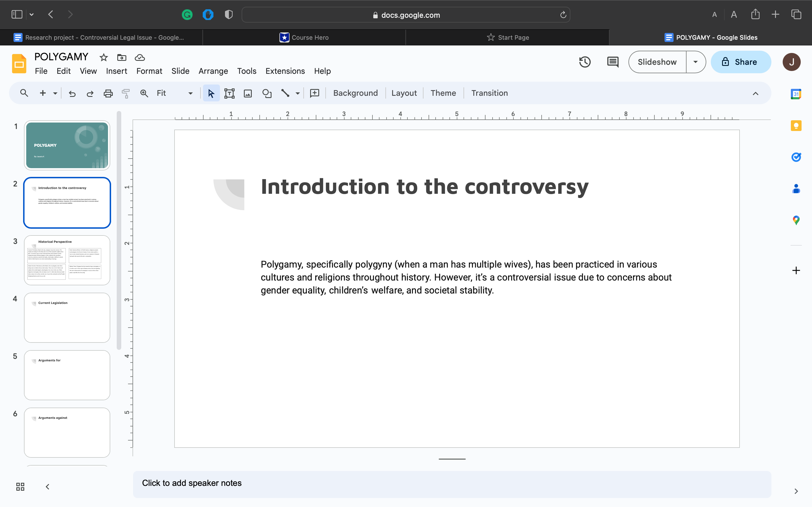This screenshot has width=812, height=507.
Task: Select the shape tool icon
Action: click(x=267, y=93)
